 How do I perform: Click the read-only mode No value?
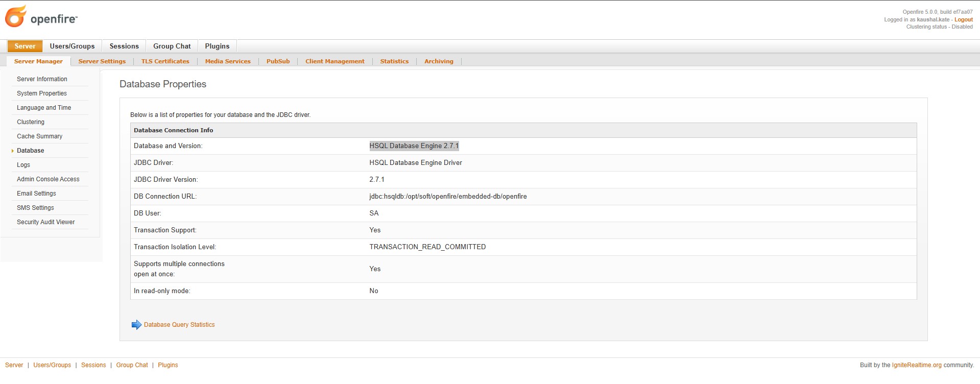[x=374, y=291]
